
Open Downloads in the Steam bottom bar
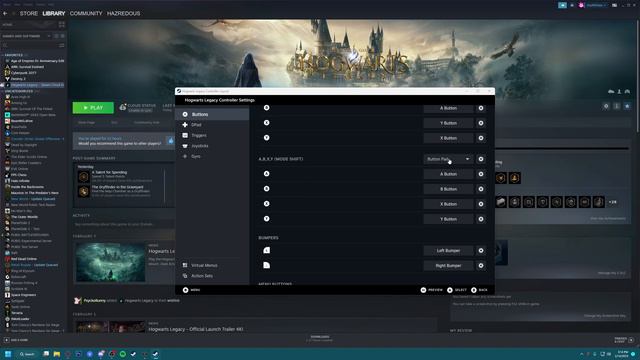tap(320, 338)
